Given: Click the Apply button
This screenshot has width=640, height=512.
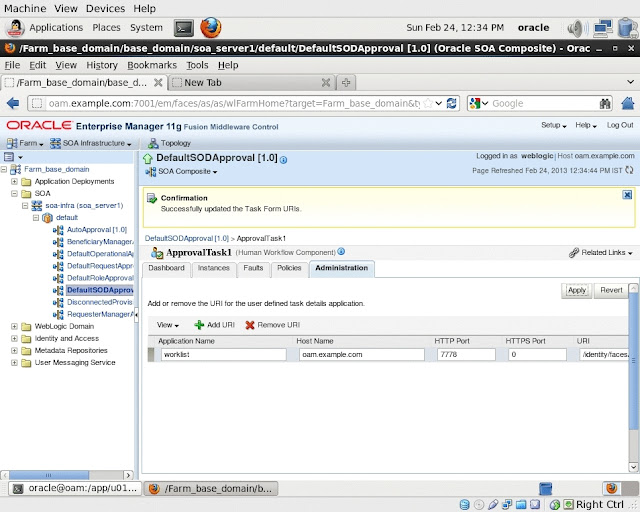Looking at the screenshot, I should point(576,290).
